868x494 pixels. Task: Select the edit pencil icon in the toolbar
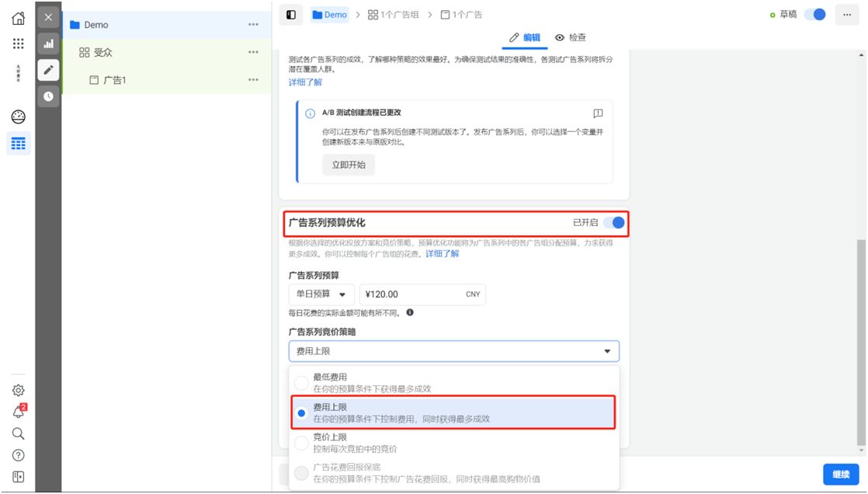click(x=48, y=70)
